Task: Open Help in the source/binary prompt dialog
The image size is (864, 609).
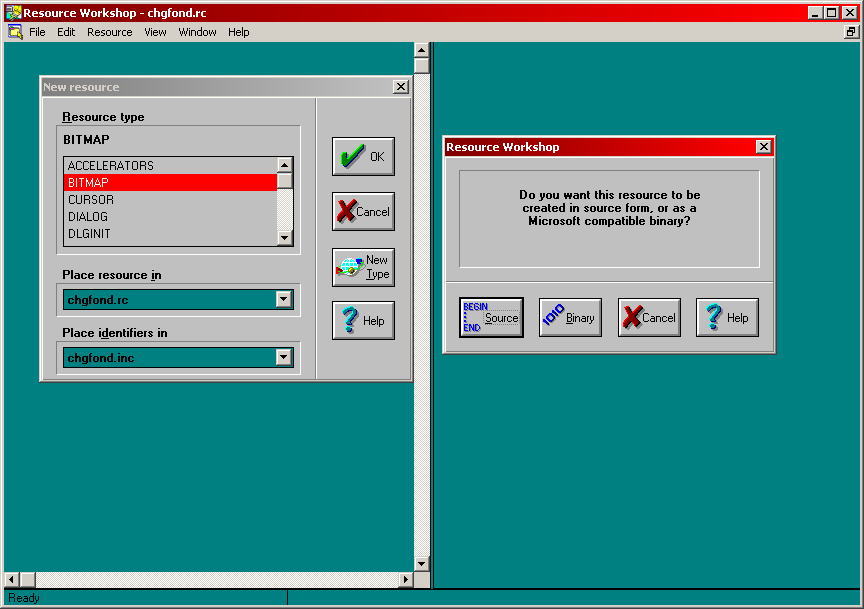Action: pos(727,318)
